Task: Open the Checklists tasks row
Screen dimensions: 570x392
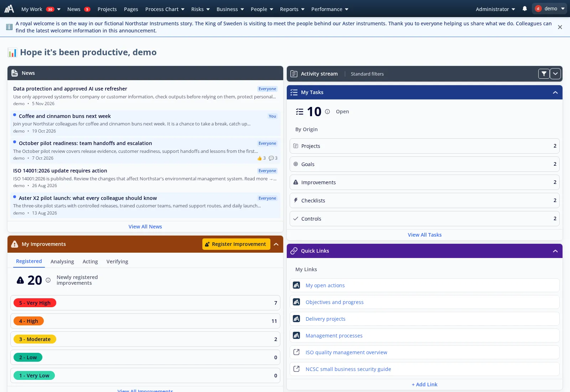Action: 425,200
